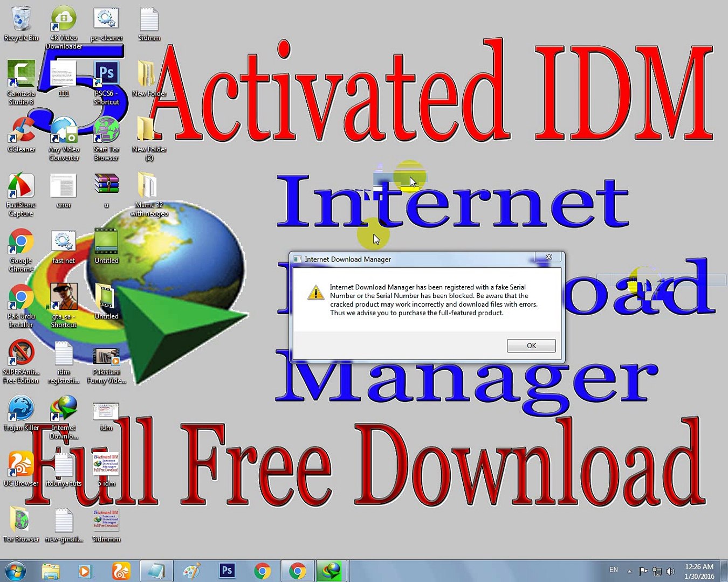Viewport: 728px width, 582px height.
Task: Show hidden system tray icons
Action: [x=629, y=571]
